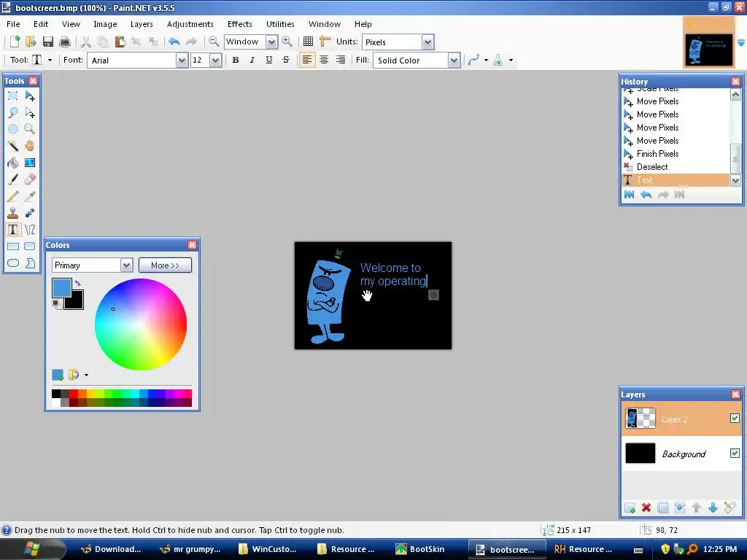This screenshot has width=747, height=560.
Task: Toggle Layer 2 visibility checkbox
Action: 735,418
